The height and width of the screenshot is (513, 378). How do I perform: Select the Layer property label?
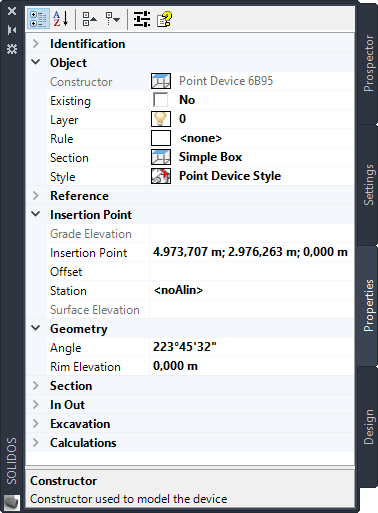(64, 120)
